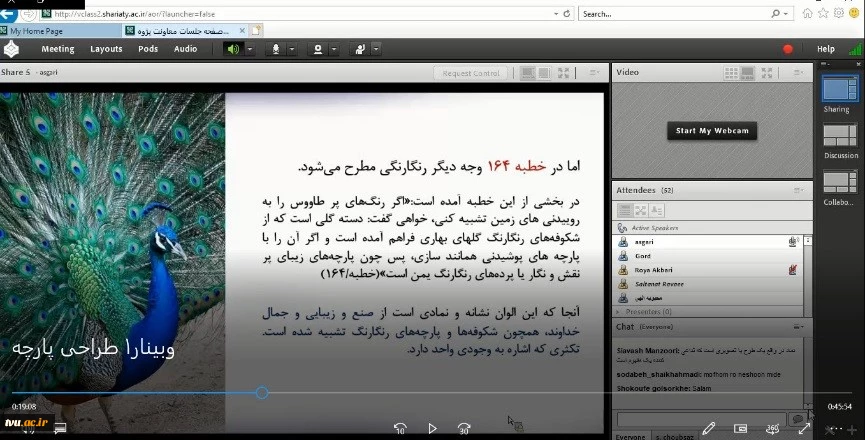This screenshot has height=440, width=865.
Task: Click the pencil annotate icon in player
Action: [708, 428]
